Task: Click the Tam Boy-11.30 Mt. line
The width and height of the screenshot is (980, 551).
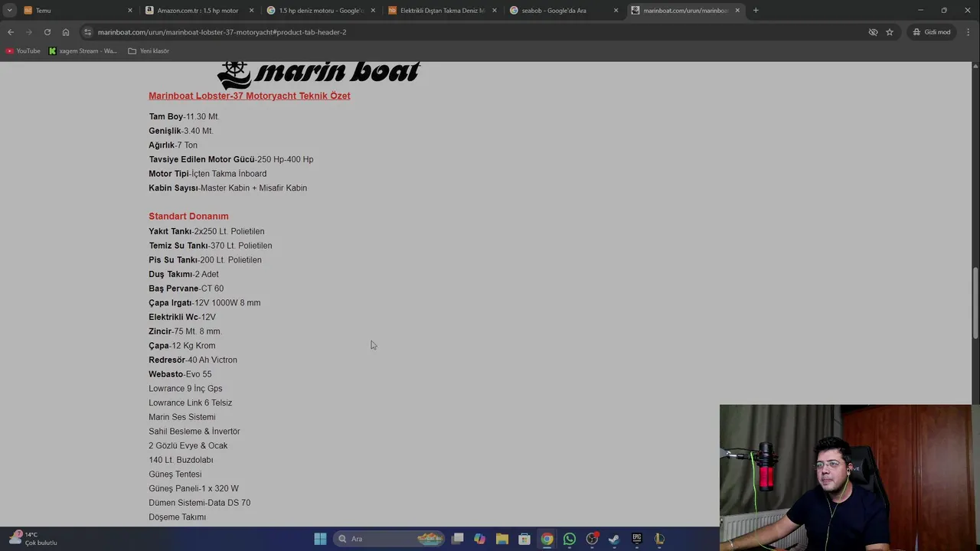Action: pyautogui.click(x=184, y=116)
